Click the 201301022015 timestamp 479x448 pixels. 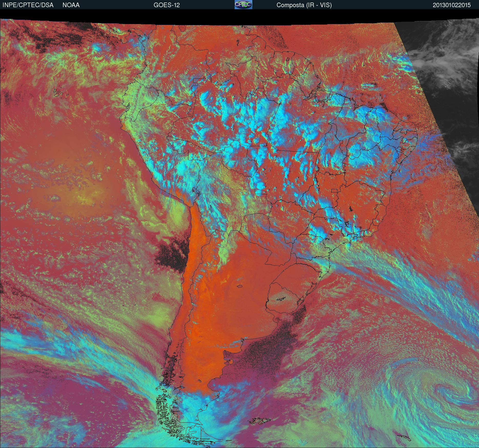pos(452,5)
